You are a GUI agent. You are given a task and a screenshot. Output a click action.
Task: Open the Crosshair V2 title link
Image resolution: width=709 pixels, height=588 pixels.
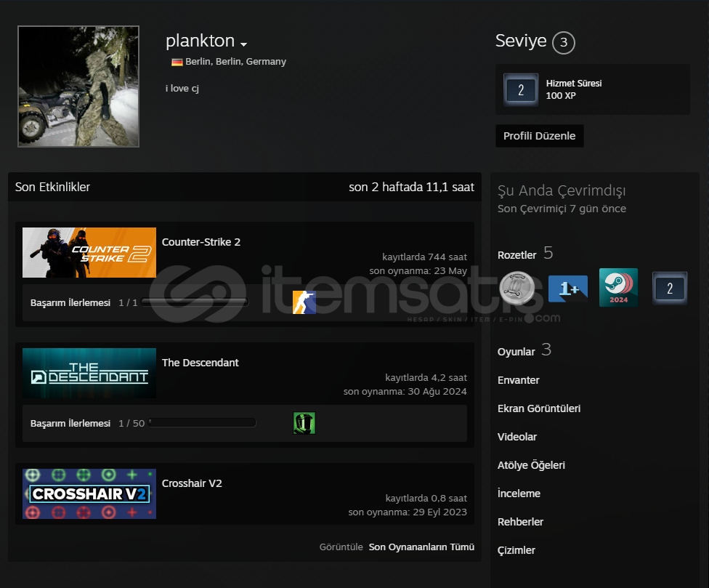pos(192,483)
